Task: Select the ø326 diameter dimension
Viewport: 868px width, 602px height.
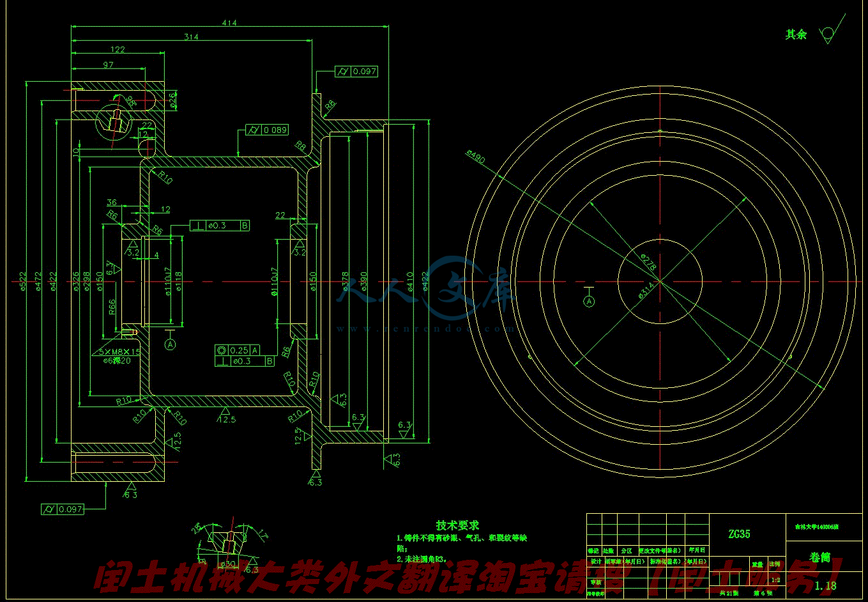Action: coord(76,281)
